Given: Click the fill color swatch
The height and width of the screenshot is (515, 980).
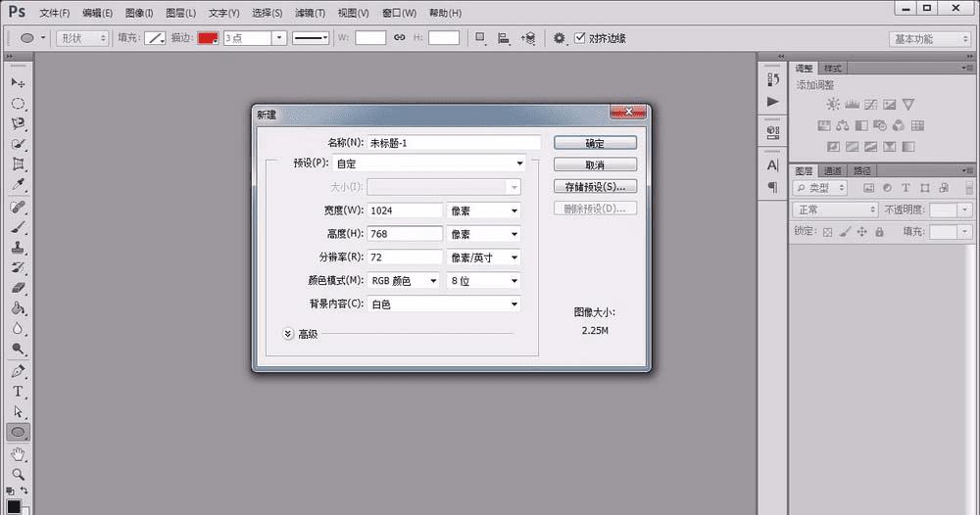Looking at the screenshot, I should pyautogui.click(x=155, y=38).
